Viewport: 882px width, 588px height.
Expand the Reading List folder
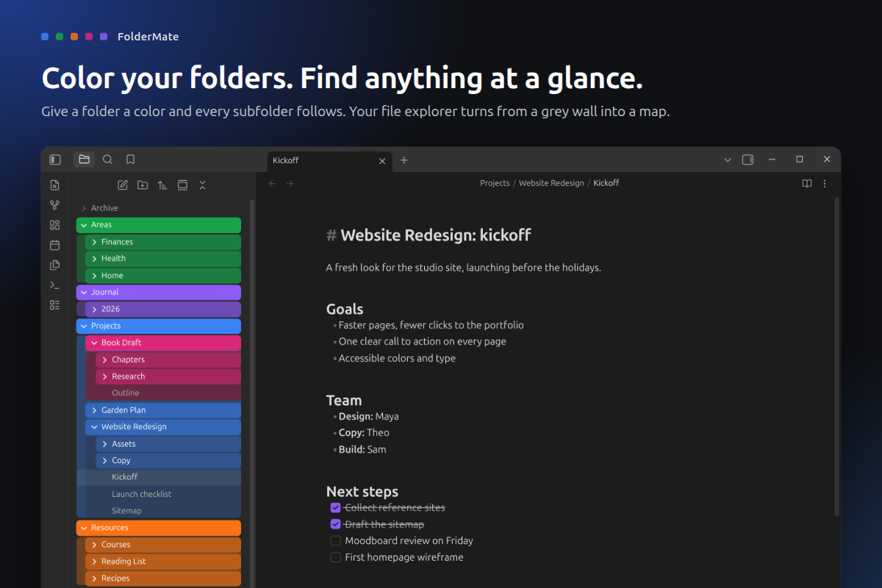point(163,562)
